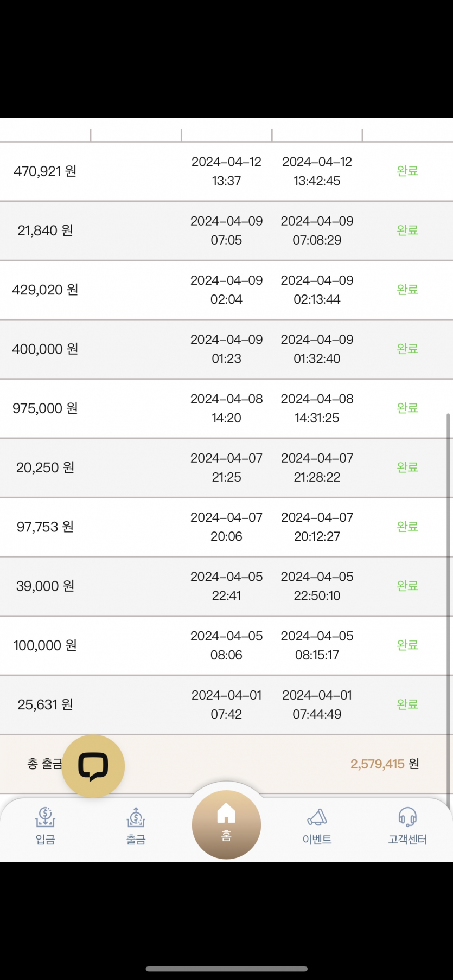Tap 완료 status for 429,020 원
Viewport: 453px width, 980px height.
[x=407, y=290]
